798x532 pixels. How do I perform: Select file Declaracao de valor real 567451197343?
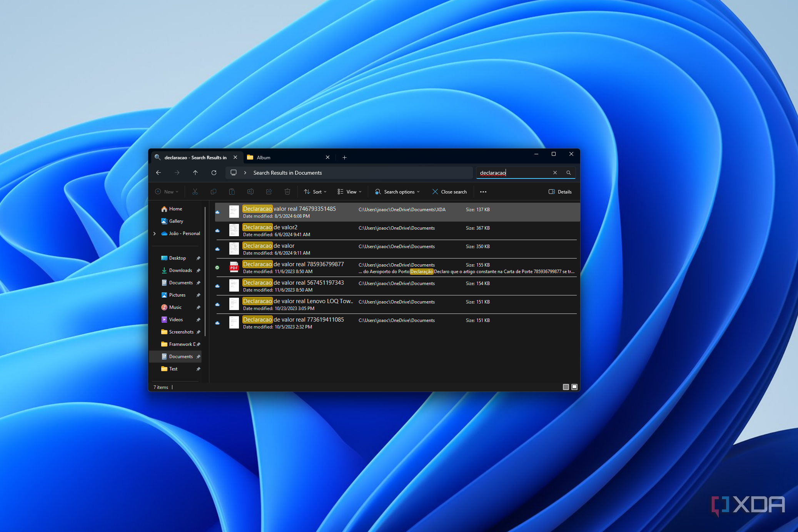pos(397,286)
